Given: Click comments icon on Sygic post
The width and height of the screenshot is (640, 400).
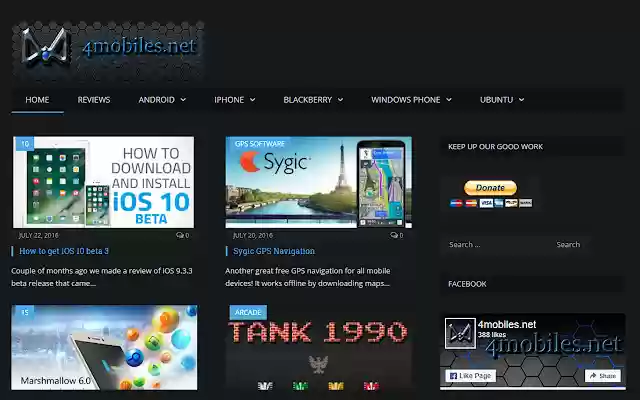Looking at the screenshot, I should tap(396, 235).
